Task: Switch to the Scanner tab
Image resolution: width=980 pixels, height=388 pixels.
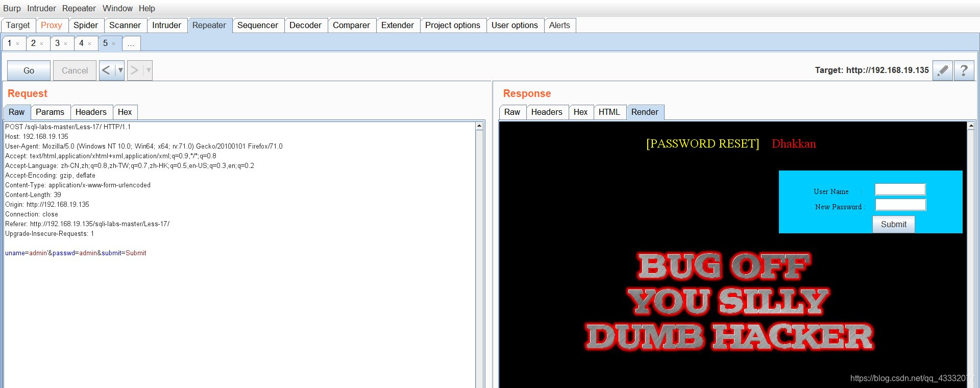Action: pyautogui.click(x=125, y=25)
